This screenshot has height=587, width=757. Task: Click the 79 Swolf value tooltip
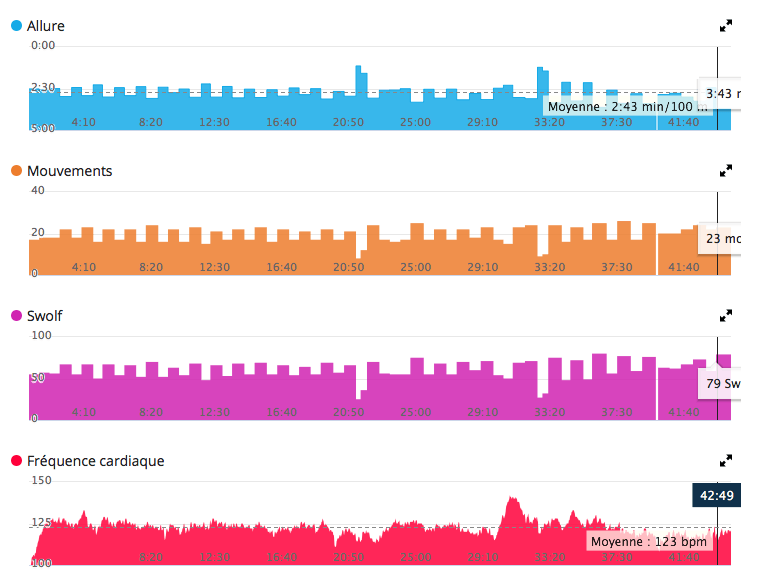coord(719,383)
